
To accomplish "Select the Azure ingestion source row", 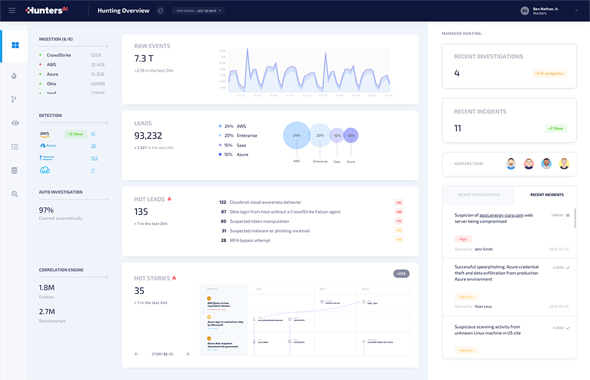I will point(71,74).
